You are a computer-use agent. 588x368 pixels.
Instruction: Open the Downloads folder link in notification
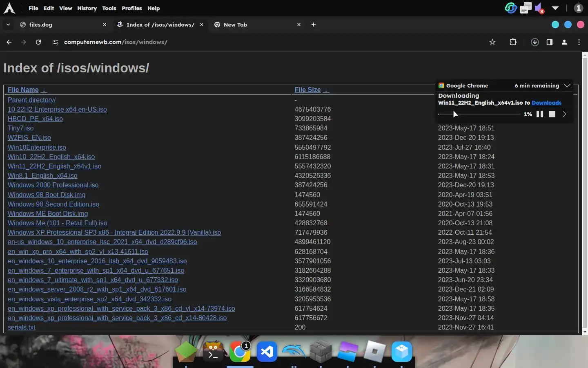point(546,103)
